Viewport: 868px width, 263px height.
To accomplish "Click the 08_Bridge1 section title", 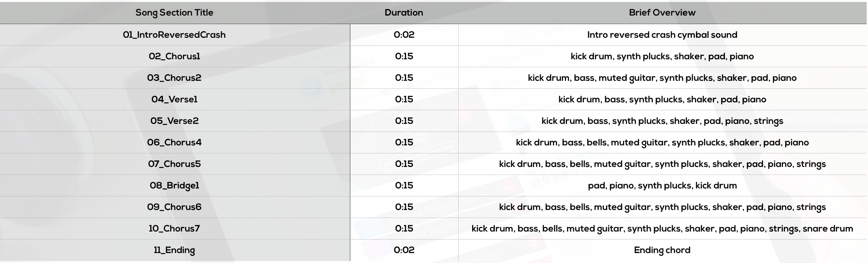I will pyautogui.click(x=174, y=186).
